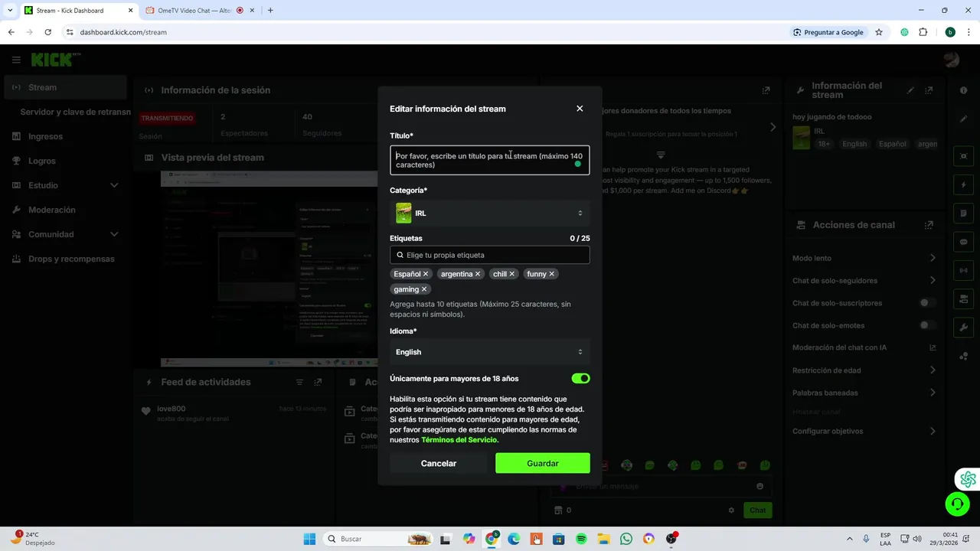Open a new browser tab
980x551 pixels.
coord(270,11)
